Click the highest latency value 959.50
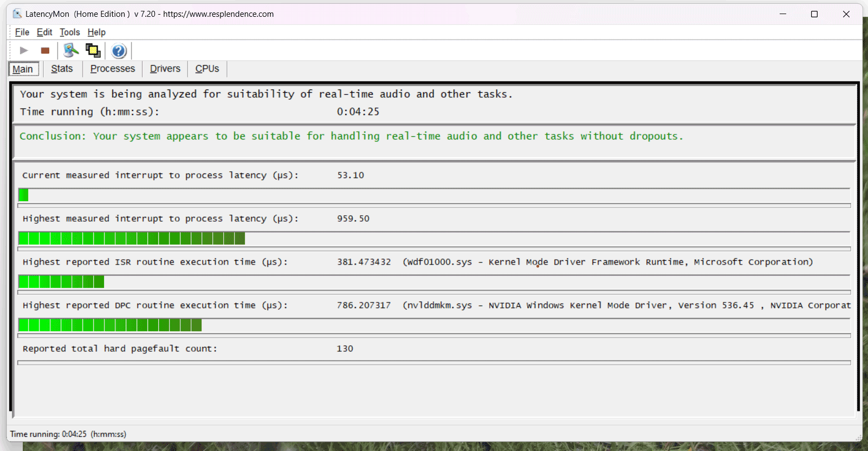The image size is (868, 451). [x=353, y=218]
